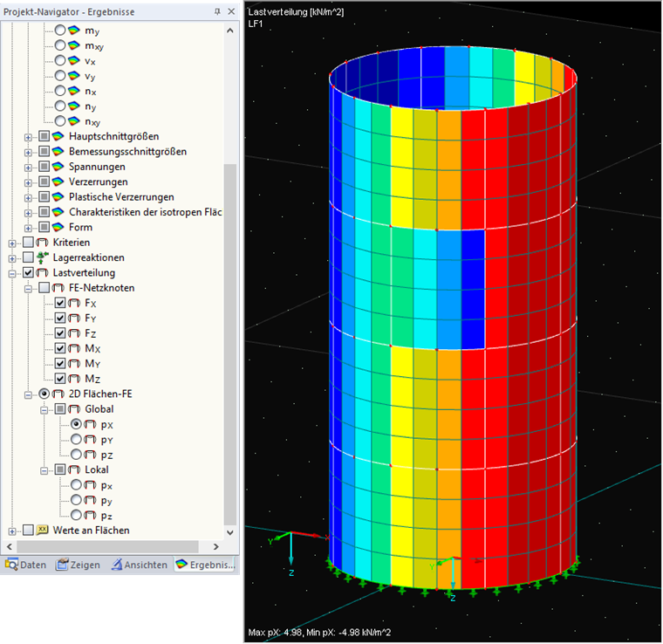This screenshot has width=663, height=644.
Task: Uncheck the Mz moment checkbox
Action: [60, 379]
